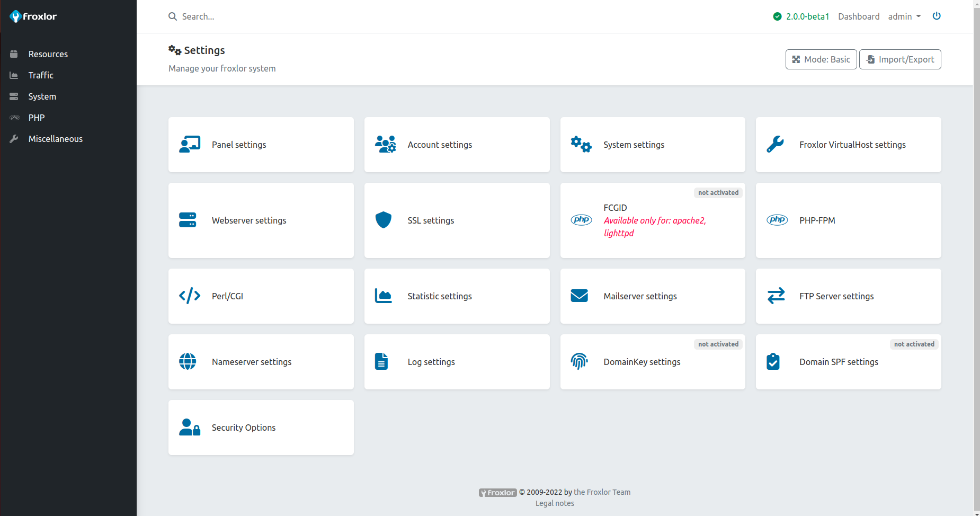Click the Froxlor logo in sidebar
The image size is (980, 516).
coord(33,16)
